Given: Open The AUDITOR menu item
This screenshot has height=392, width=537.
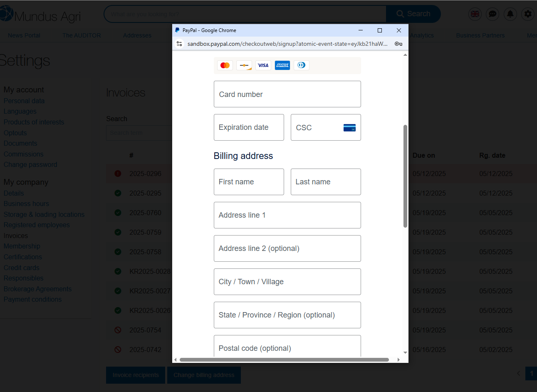Looking at the screenshot, I should (82, 35).
